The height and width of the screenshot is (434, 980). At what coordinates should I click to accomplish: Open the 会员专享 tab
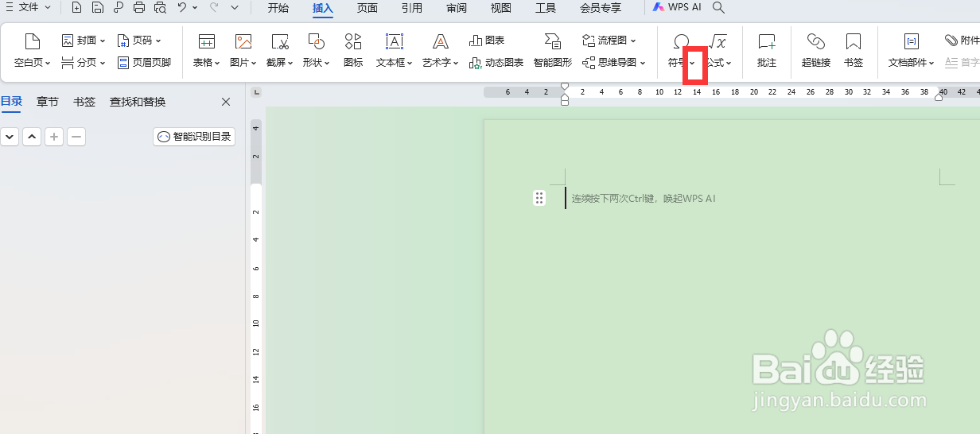click(601, 8)
